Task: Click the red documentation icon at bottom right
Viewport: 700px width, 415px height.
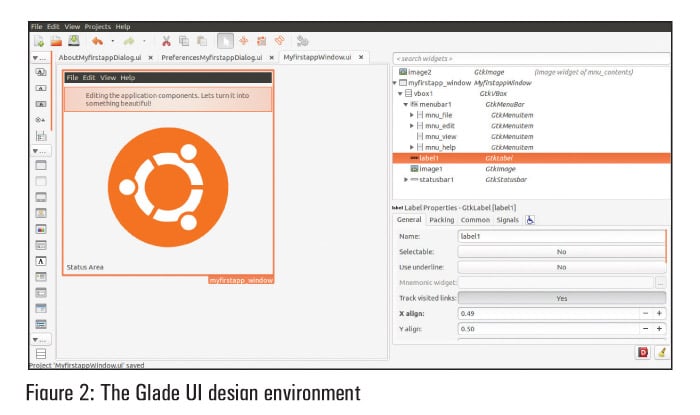Action: (x=641, y=352)
